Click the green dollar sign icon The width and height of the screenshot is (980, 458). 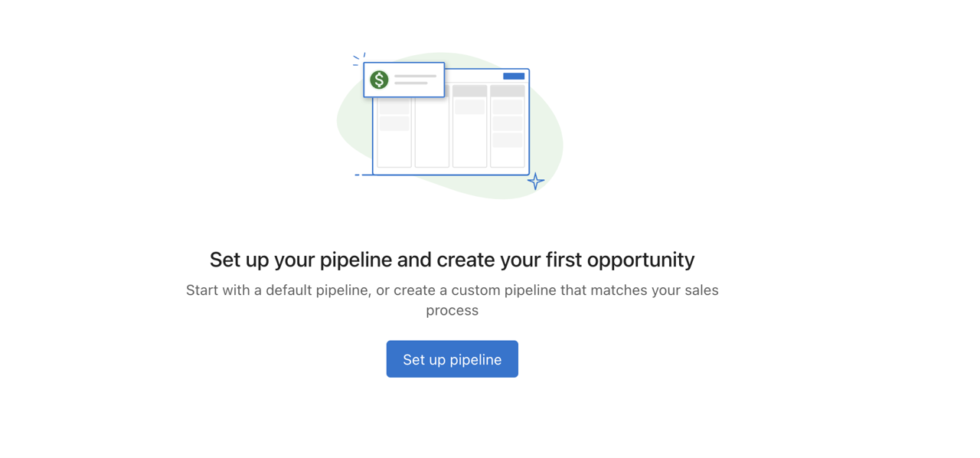coord(378,79)
